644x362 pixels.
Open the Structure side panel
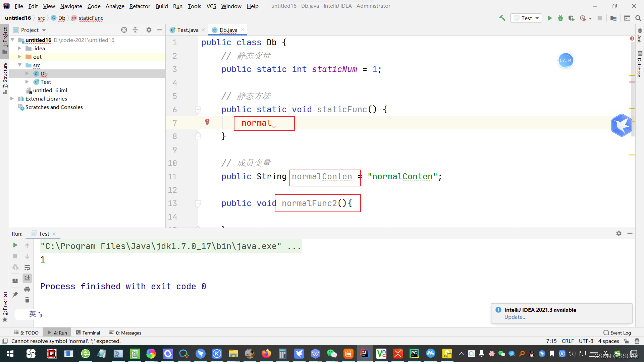pyautogui.click(x=5, y=78)
